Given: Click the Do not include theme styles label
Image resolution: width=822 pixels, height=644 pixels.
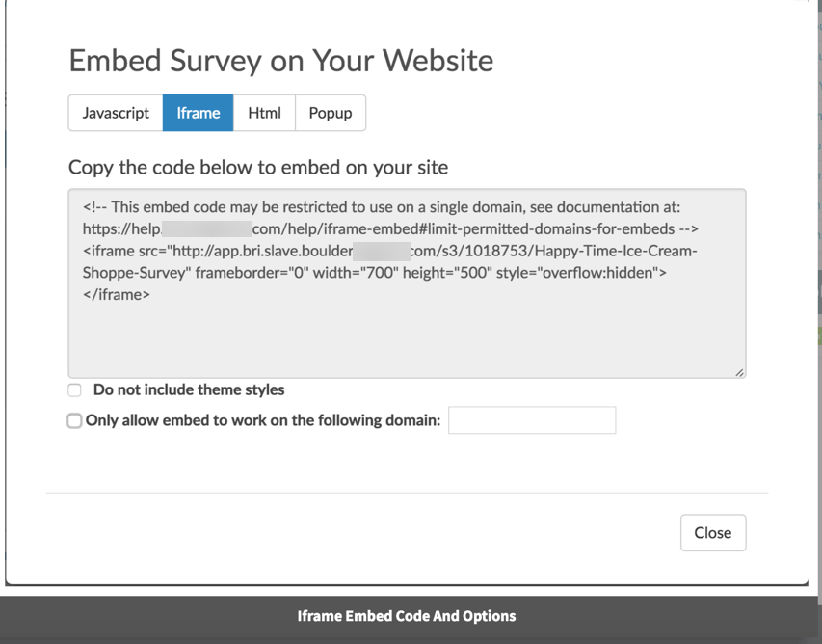Looking at the screenshot, I should tap(189, 390).
